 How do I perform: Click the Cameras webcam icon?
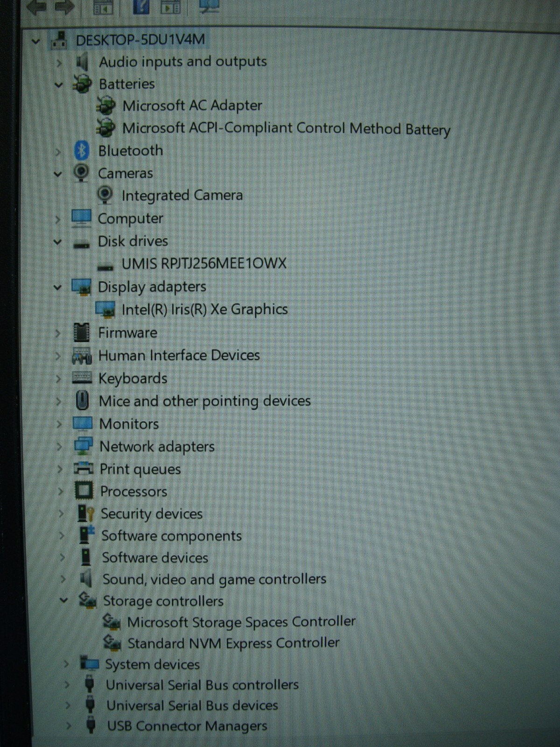[x=81, y=173]
